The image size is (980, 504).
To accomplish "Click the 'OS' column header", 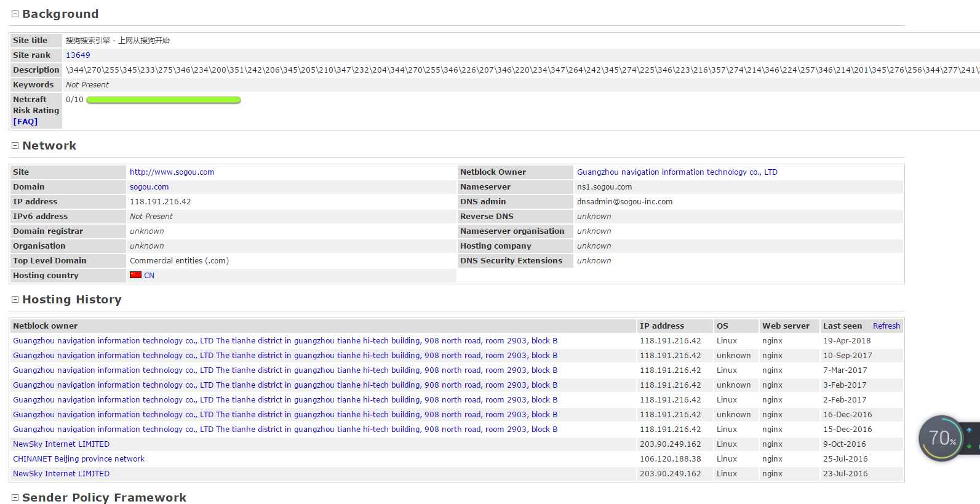I will pyautogui.click(x=722, y=326).
